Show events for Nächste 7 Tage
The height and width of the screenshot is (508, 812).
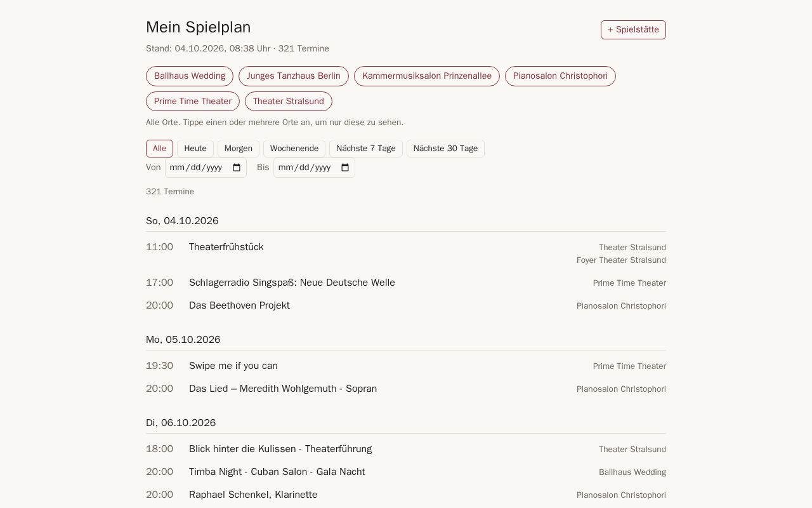click(366, 149)
